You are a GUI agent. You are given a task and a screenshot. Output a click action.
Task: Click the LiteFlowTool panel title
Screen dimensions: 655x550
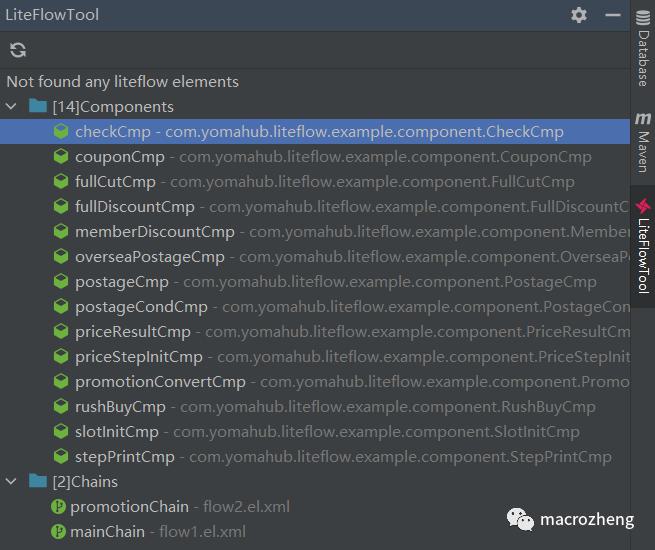[x=52, y=15]
